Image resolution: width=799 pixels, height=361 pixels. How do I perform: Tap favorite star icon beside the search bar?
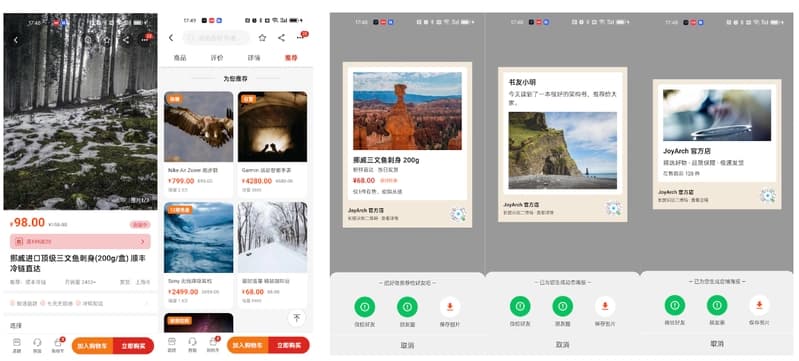[262, 38]
